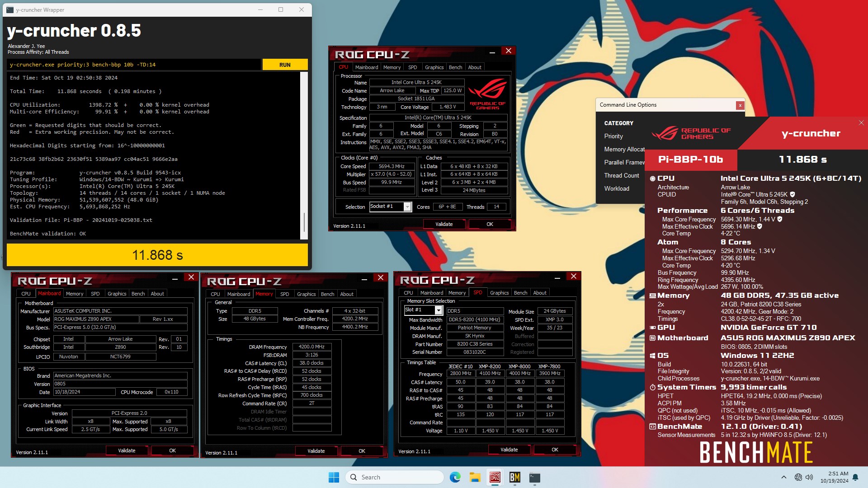Open SPD tab in top CPU-Z window
This screenshot has height=488, width=868.
coord(413,67)
